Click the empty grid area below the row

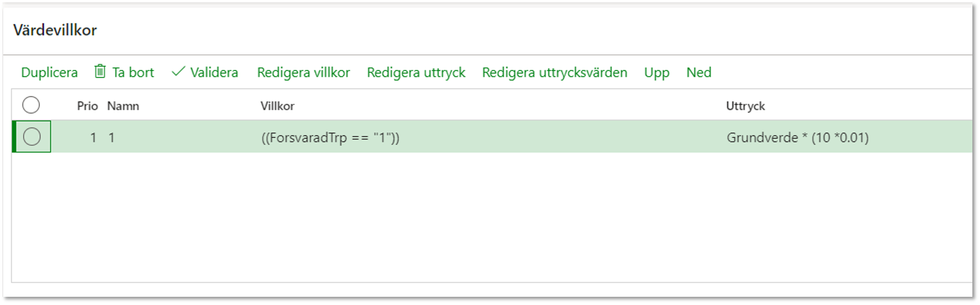[x=492, y=217]
